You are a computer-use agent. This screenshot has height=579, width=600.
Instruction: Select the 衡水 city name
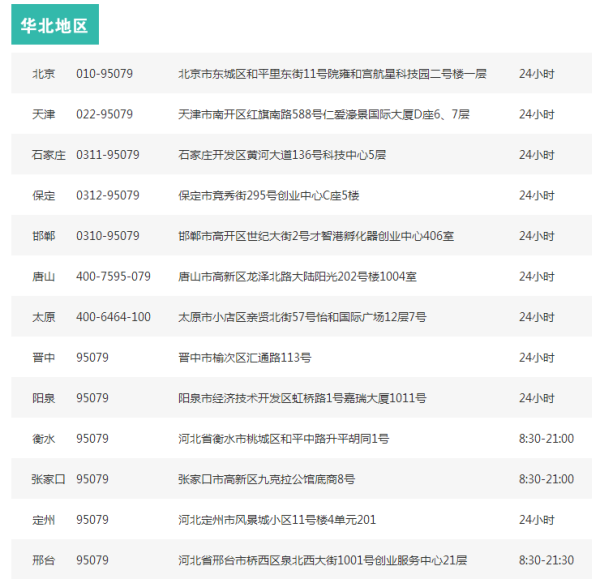pyautogui.click(x=43, y=439)
